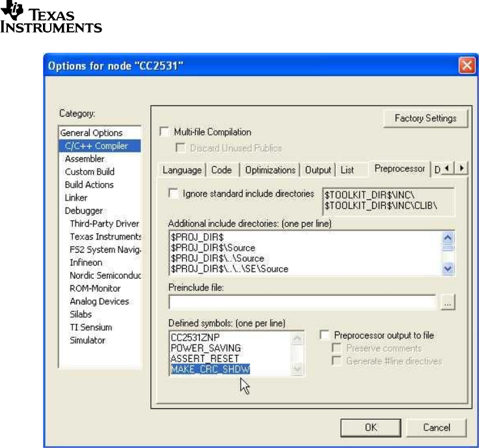Focus the Preinclude file field
The width and height of the screenshot is (479, 448).
(303, 302)
